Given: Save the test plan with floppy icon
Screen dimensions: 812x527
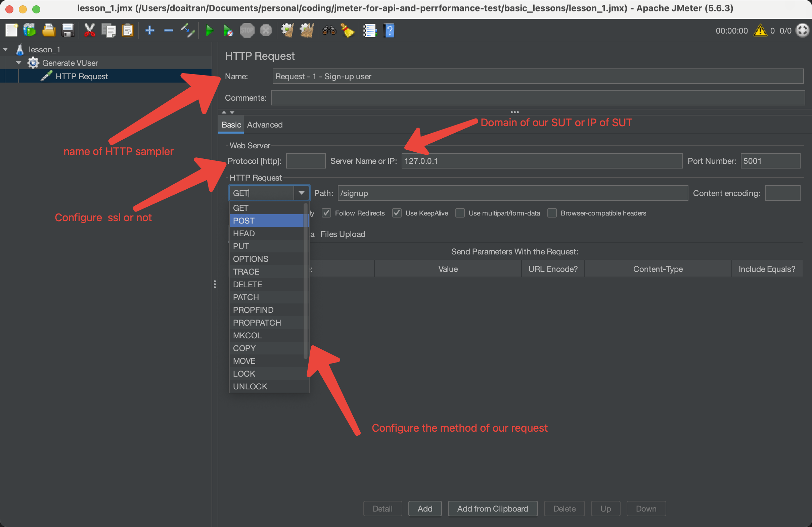Looking at the screenshot, I should (68, 31).
